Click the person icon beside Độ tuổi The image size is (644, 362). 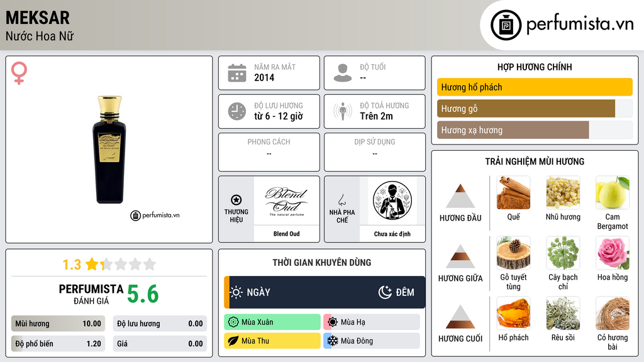[x=343, y=73]
